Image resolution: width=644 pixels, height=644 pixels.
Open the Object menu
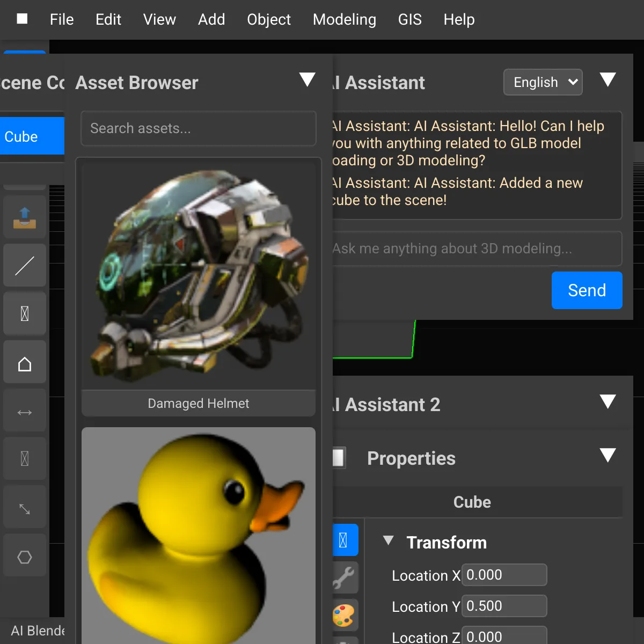[269, 19]
